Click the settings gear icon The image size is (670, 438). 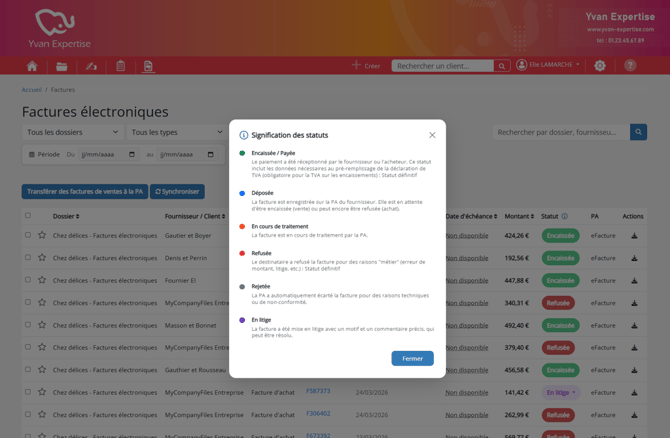[600, 66]
